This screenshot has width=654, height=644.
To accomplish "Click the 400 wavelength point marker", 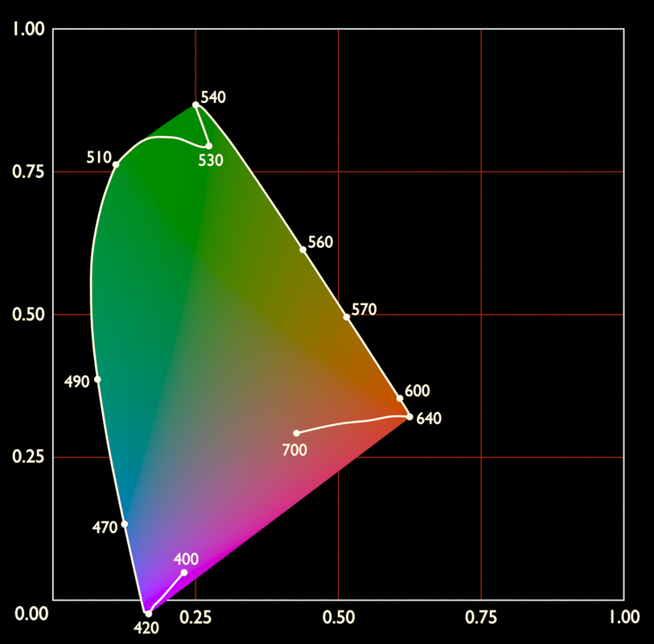I will coord(184,572).
